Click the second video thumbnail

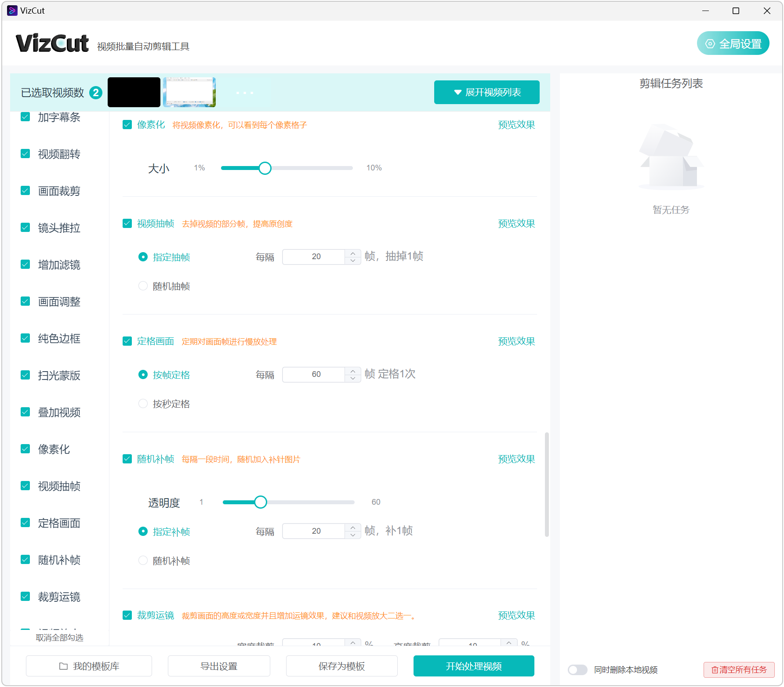pos(189,92)
